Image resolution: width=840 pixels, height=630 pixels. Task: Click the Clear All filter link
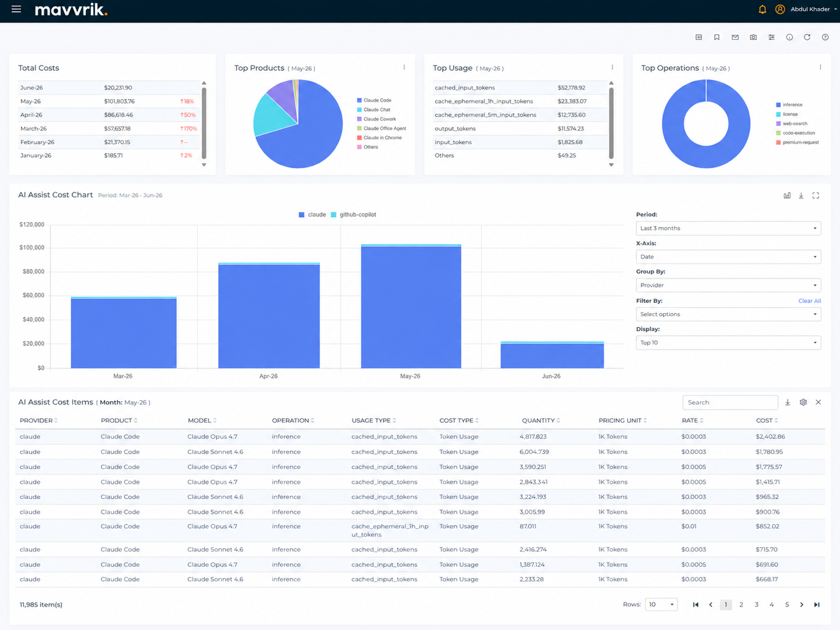tap(809, 301)
